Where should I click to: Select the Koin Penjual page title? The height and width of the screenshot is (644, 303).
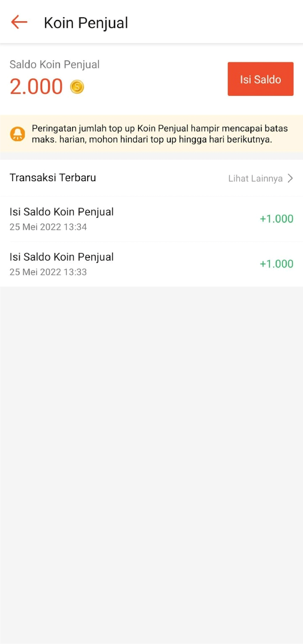(86, 23)
